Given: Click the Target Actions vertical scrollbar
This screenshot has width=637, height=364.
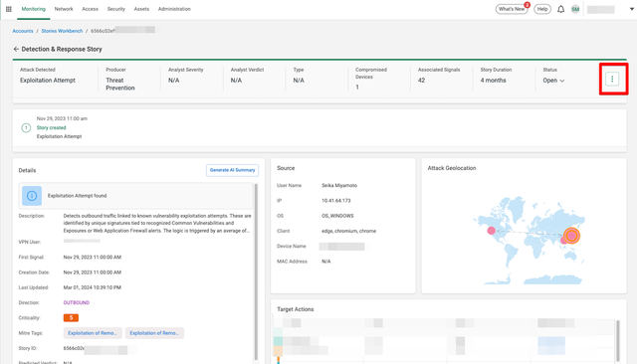Looking at the screenshot, I should pos(618,340).
